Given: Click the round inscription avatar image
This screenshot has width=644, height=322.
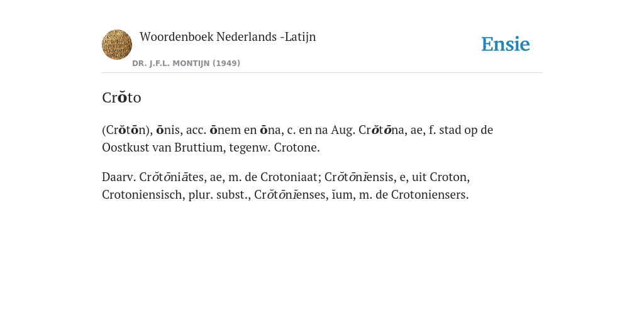Looking at the screenshot, I should (117, 45).
